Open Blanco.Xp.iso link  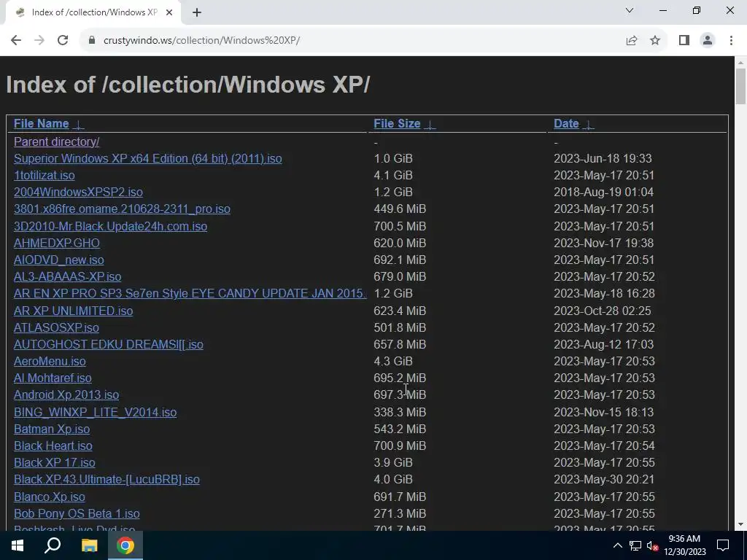(x=50, y=497)
